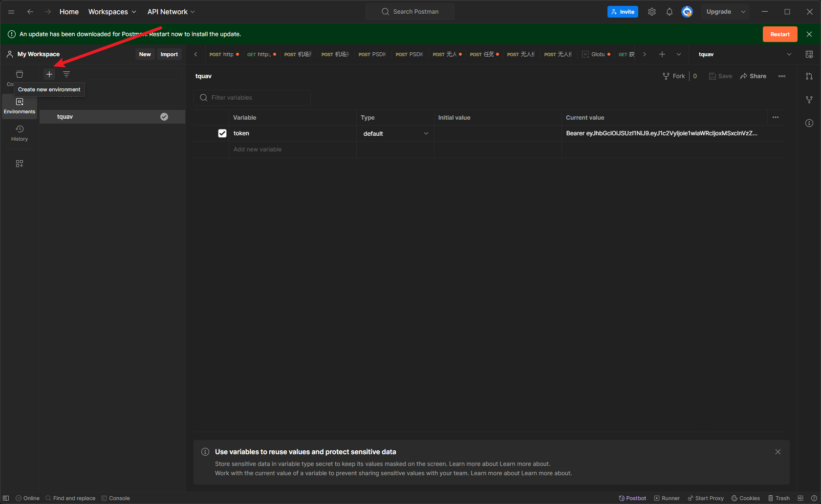Fork the tquav environment
Screen dimensions: 821x504
coord(674,76)
